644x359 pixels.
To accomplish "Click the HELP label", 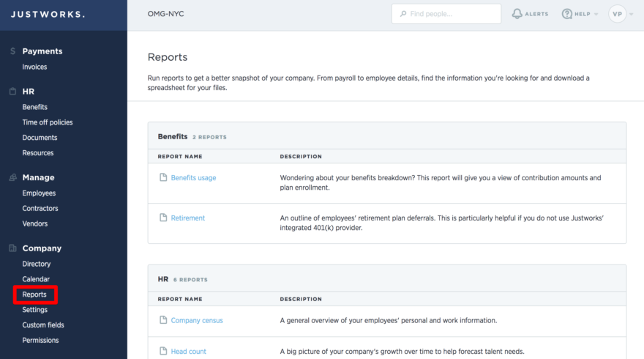I will [x=583, y=14].
